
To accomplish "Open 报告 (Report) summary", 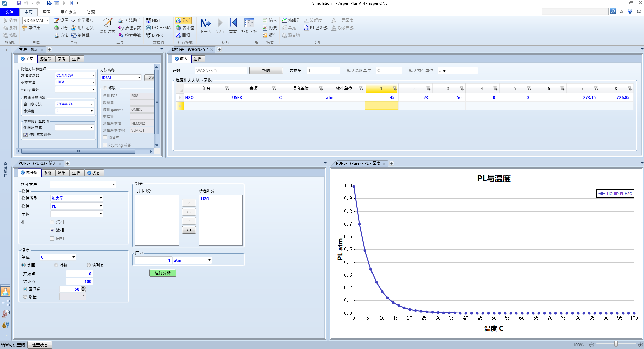I will 270,35.
